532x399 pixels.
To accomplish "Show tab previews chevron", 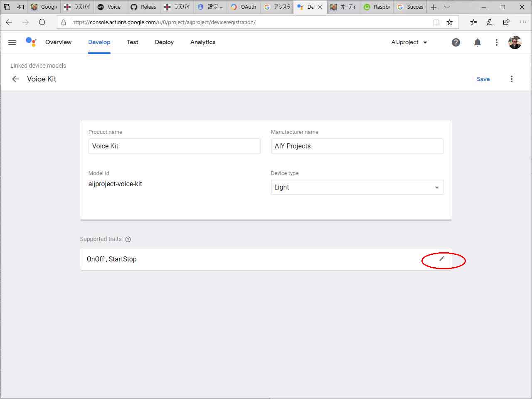I will 447,7.
